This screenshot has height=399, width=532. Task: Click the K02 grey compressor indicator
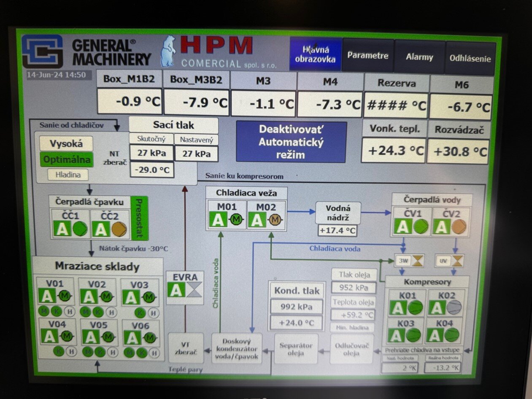tap(454, 307)
